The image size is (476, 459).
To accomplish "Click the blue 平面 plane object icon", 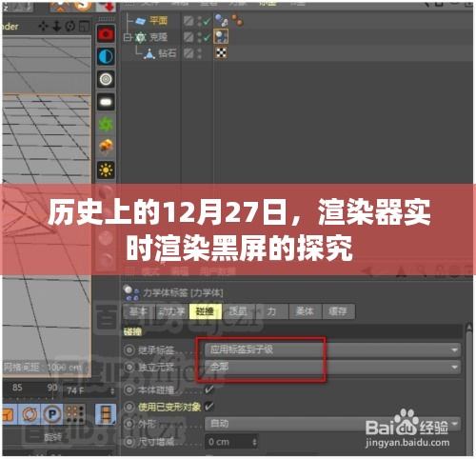I will click(x=141, y=21).
